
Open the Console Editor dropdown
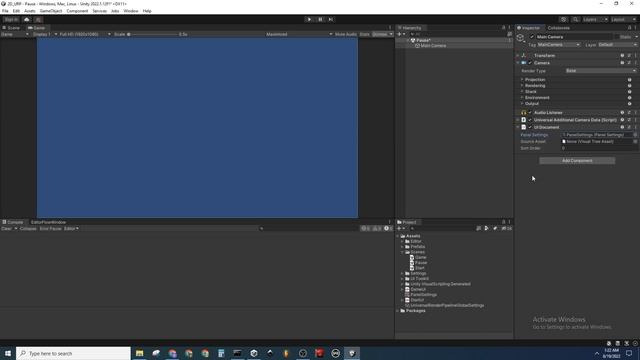click(71, 229)
